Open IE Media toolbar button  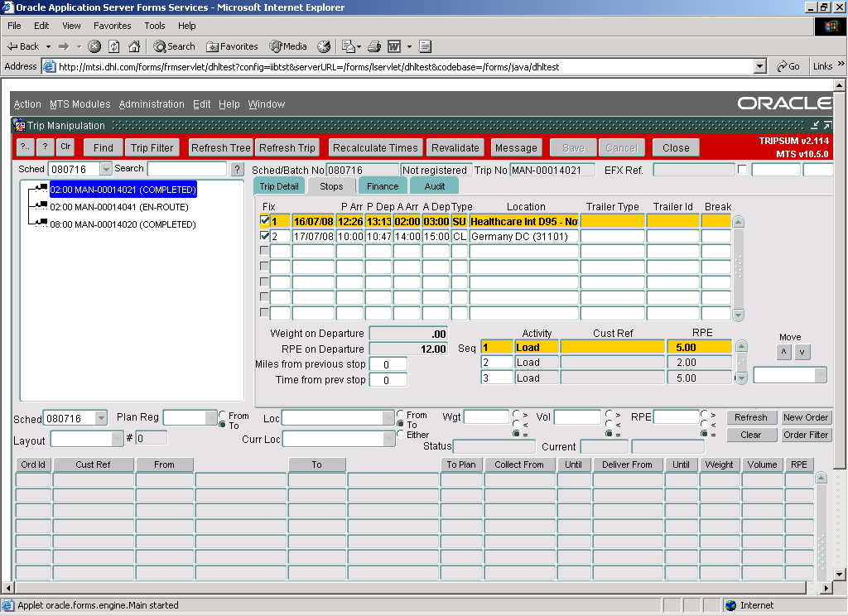(x=288, y=46)
